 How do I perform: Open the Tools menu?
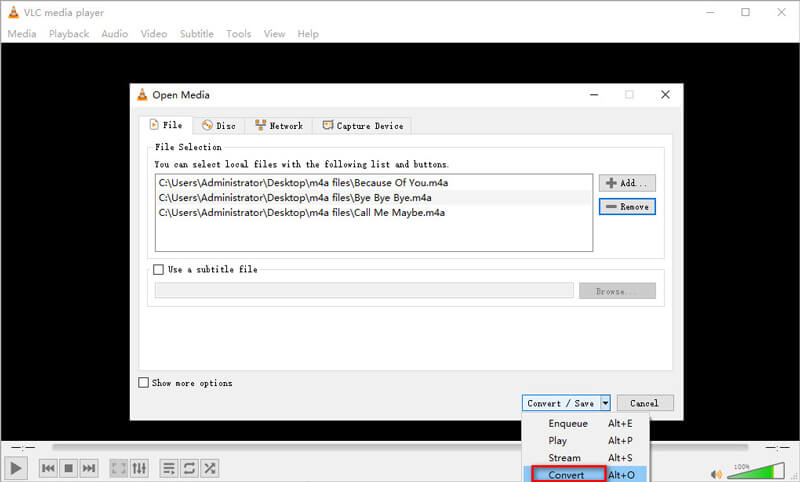(x=239, y=34)
